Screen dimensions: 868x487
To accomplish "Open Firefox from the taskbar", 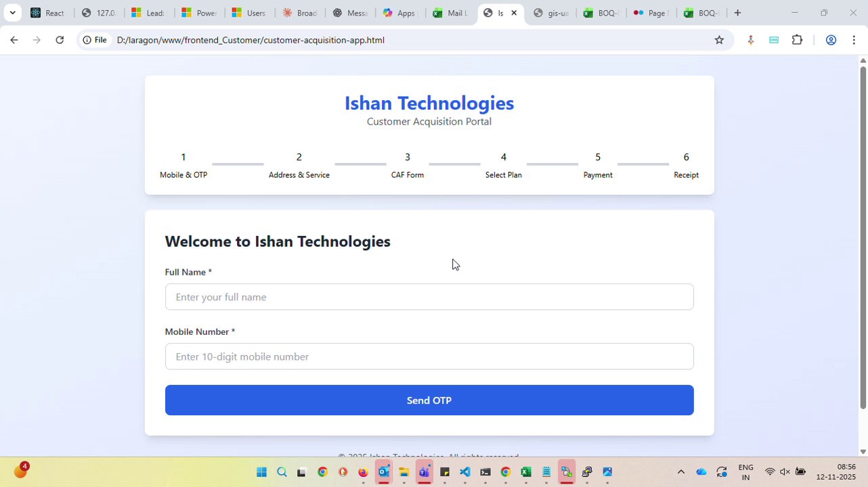I will [363, 472].
